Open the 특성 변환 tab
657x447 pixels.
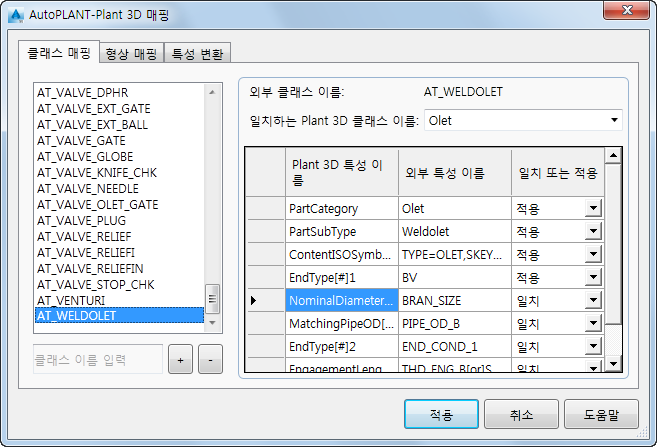point(197,54)
